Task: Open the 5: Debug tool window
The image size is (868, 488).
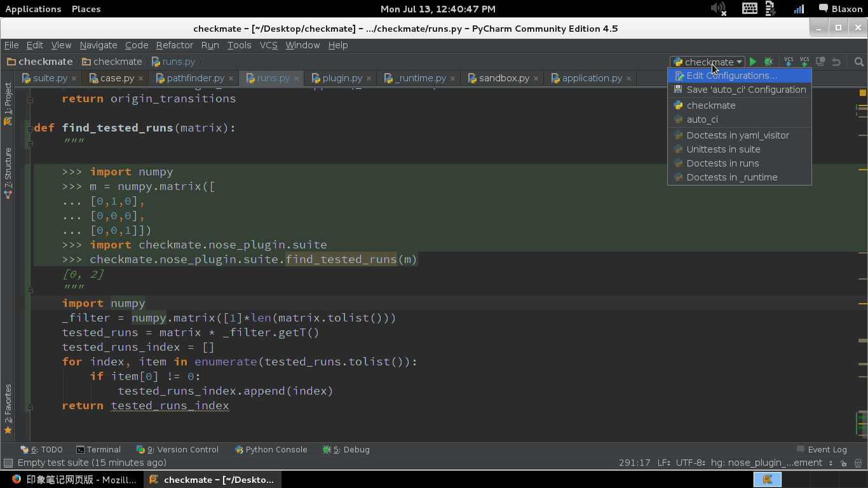Action: click(x=346, y=449)
